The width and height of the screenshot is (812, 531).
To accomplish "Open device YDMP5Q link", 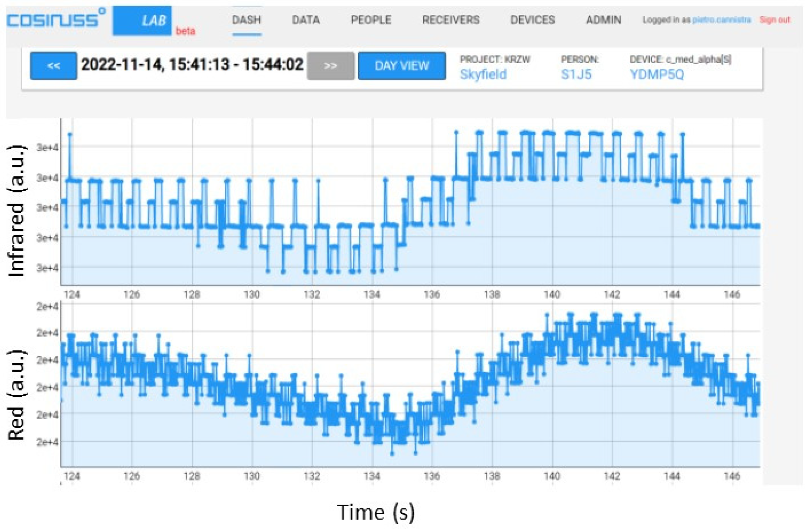I will [x=656, y=75].
